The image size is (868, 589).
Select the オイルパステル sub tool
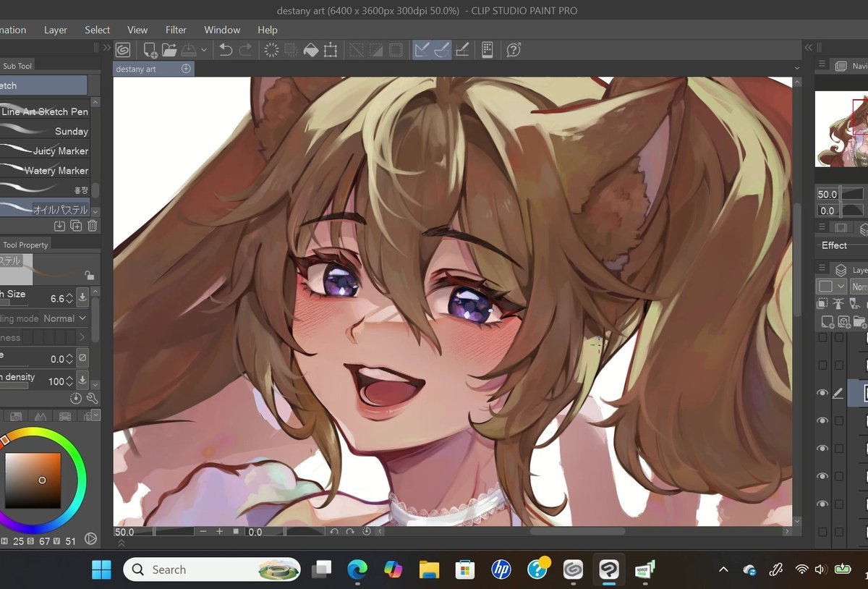tap(45, 209)
